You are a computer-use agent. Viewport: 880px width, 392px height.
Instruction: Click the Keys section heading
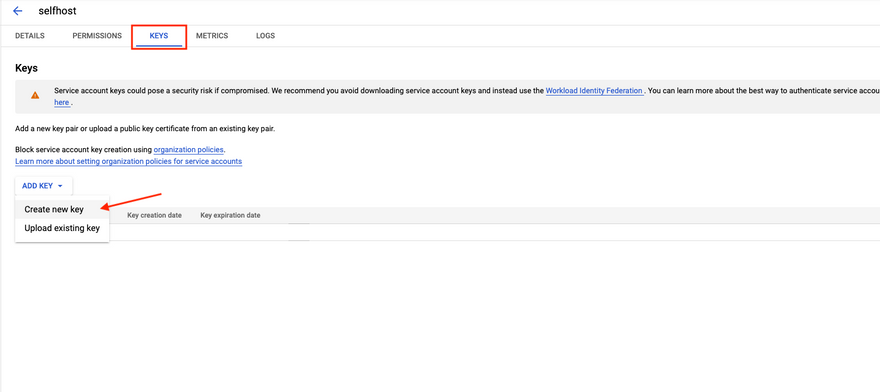tap(26, 68)
